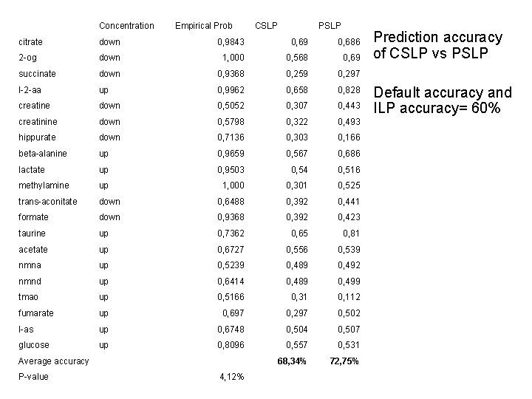The width and height of the screenshot is (532, 399).
Task: Click the glucose row label
Action: coord(33,345)
